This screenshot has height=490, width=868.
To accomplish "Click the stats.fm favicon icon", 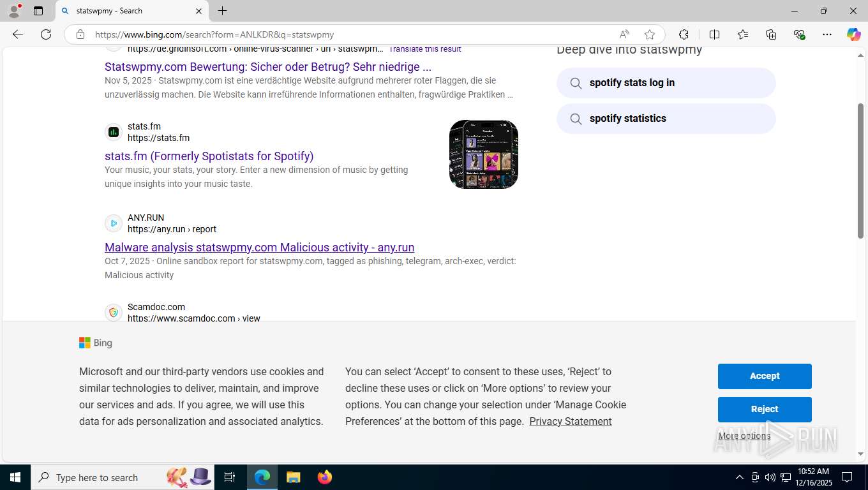I will (x=114, y=132).
